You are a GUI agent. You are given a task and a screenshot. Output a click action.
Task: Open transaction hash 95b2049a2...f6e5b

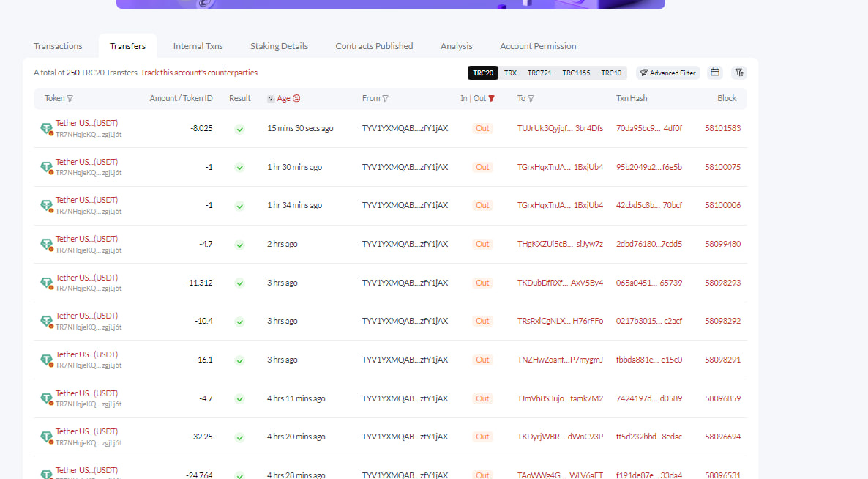(x=648, y=167)
